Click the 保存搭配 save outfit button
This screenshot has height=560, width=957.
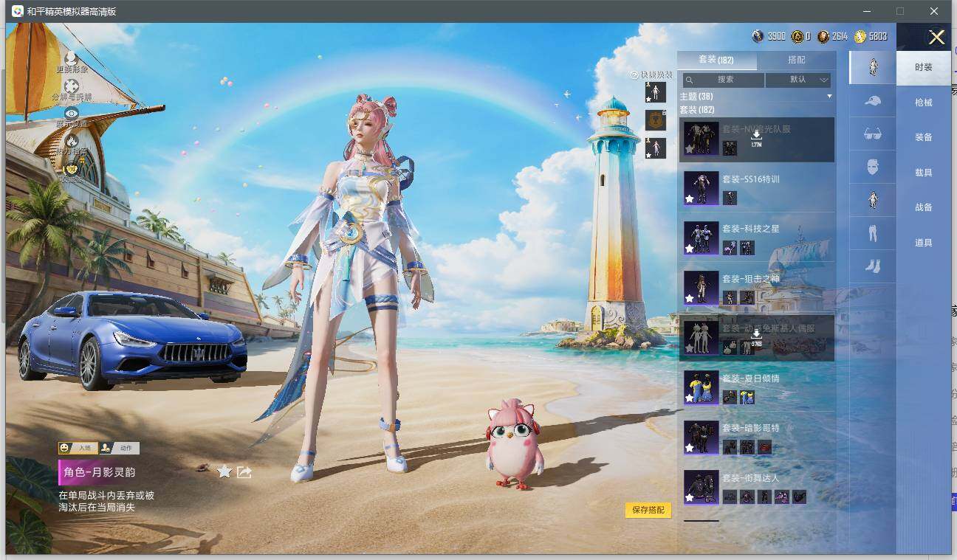(x=648, y=510)
